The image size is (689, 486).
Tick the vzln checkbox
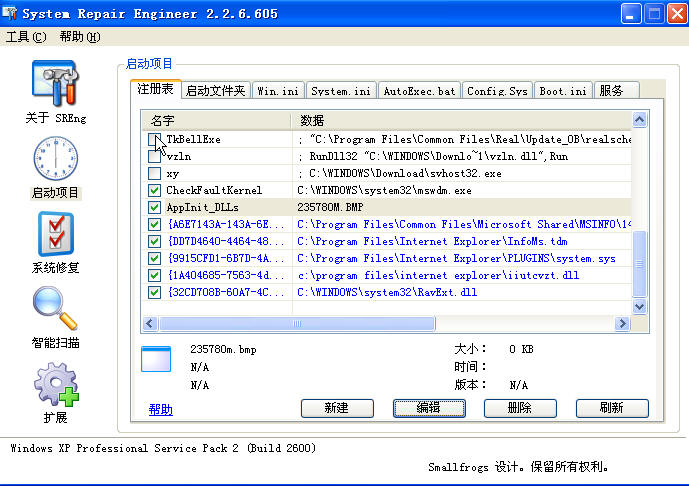coord(154,156)
